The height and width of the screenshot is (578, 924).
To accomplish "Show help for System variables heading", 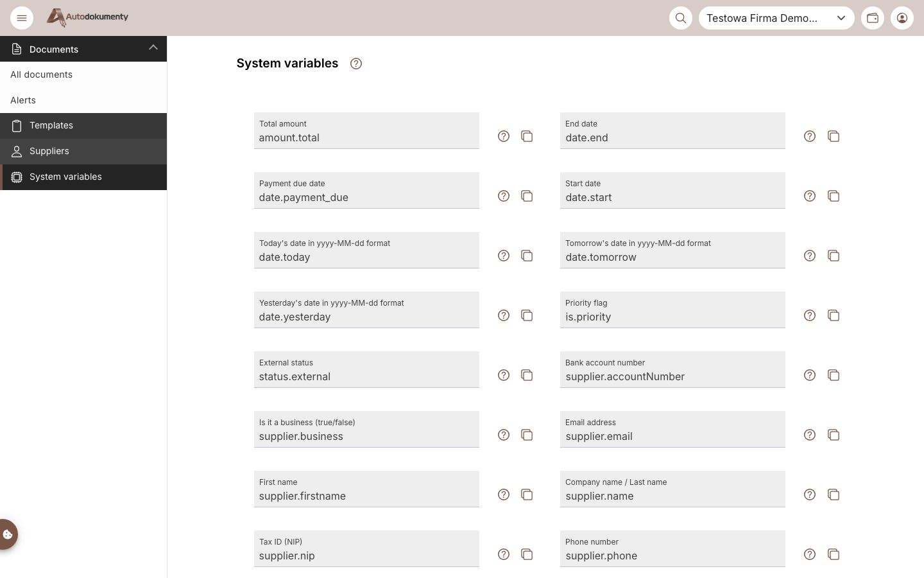I will point(356,64).
